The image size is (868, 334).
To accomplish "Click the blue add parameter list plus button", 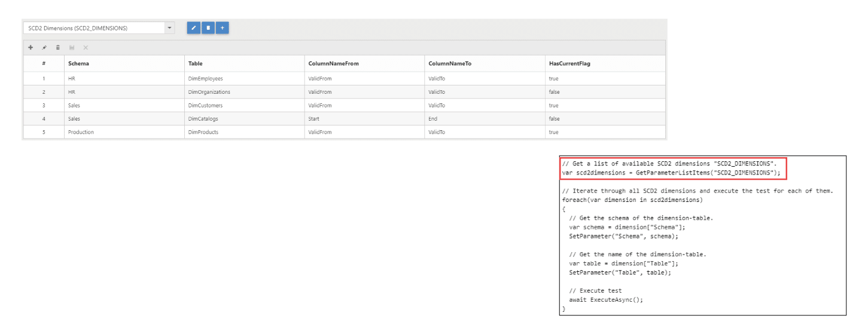I will tap(223, 28).
